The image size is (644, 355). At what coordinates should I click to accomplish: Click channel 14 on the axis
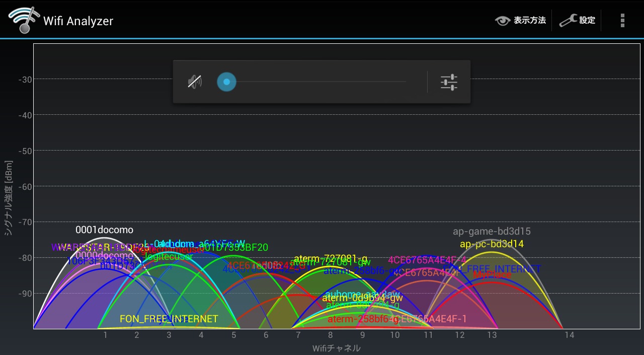[x=569, y=335]
